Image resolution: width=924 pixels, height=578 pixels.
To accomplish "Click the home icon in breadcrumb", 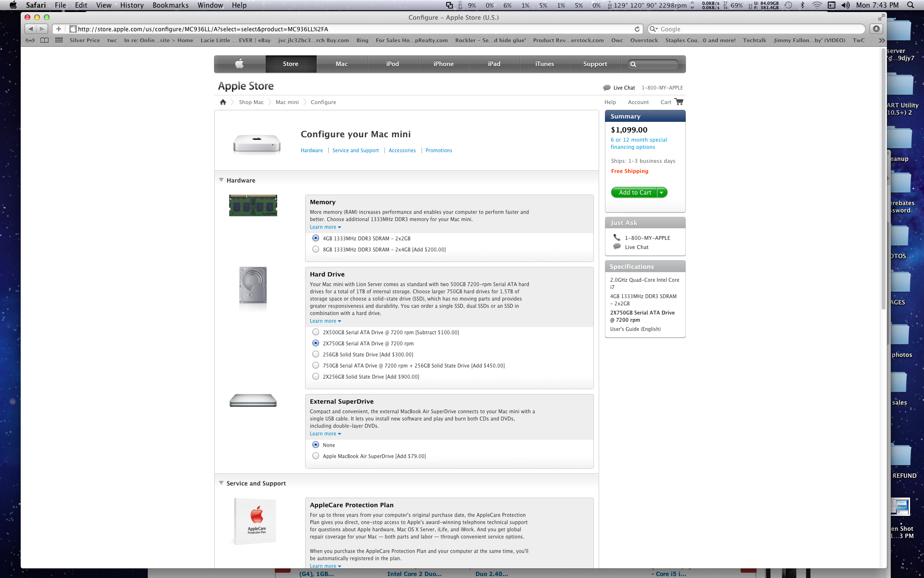I will [223, 102].
